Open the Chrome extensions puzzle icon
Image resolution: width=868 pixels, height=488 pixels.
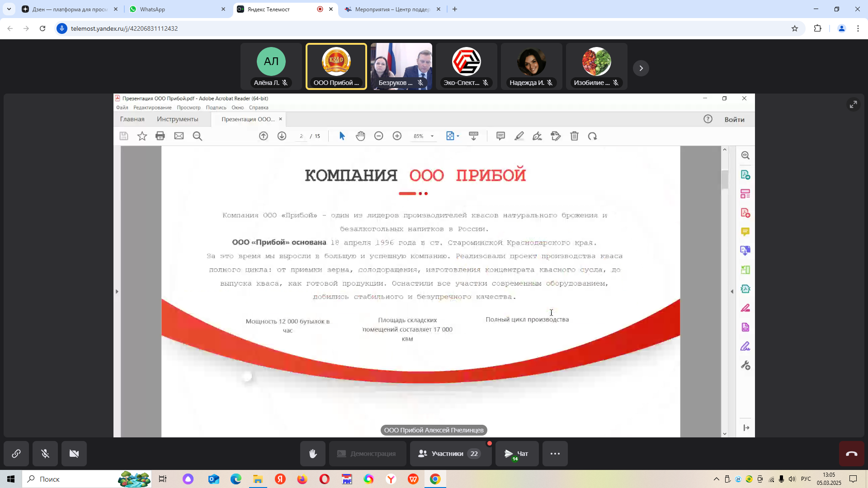[817, 28]
